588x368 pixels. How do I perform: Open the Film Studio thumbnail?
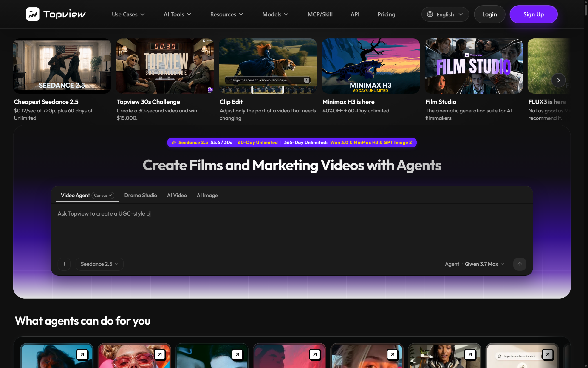pyautogui.click(x=474, y=66)
